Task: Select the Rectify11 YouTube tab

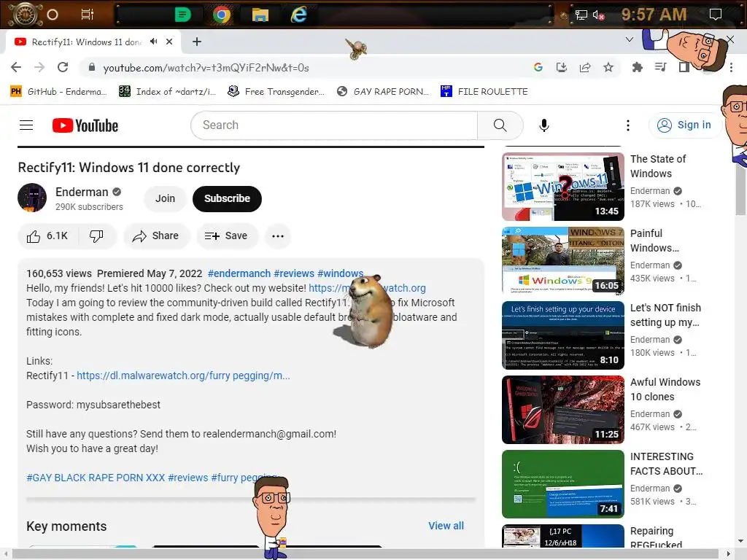Action: pyautogui.click(x=93, y=42)
